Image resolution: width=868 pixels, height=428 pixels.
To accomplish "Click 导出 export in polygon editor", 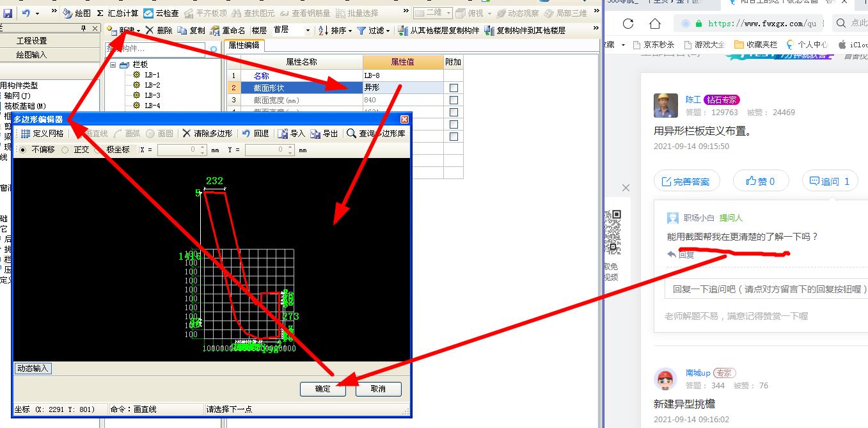I will click(x=324, y=134).
